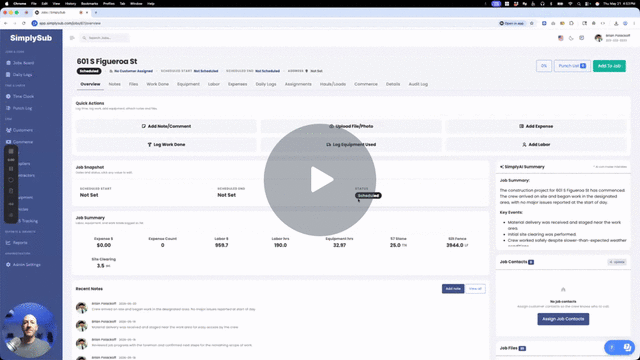Click the 0% progress button
The image size is (640, 360).
click(x=544, y=66)
